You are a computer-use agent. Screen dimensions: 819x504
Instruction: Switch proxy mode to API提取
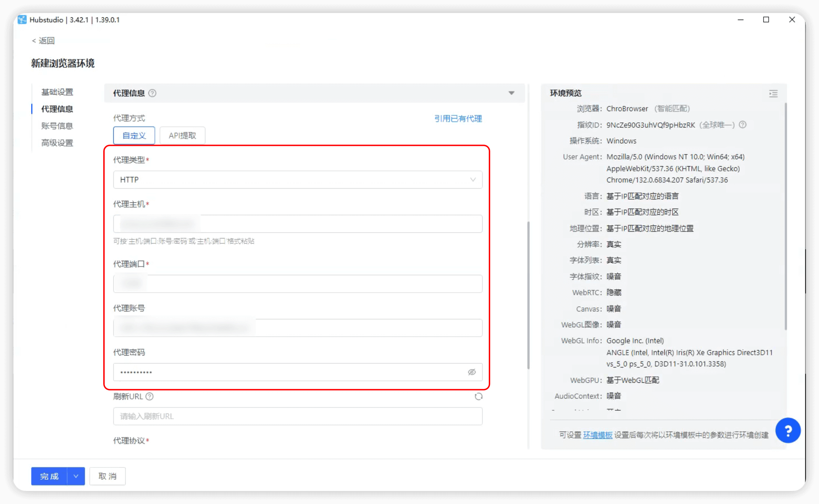[182, 135]
